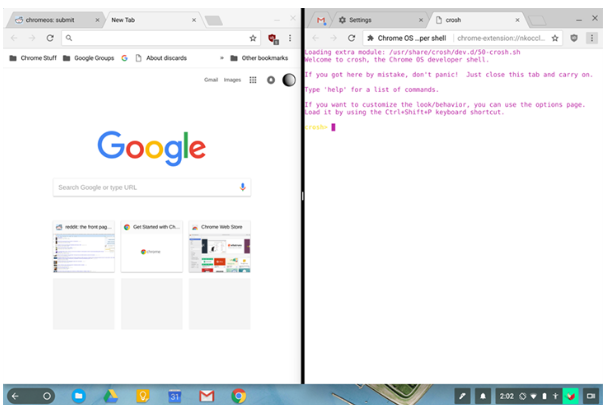Bookmark page using star in left window
The image size is (604, 405).
tap(253, 38)
